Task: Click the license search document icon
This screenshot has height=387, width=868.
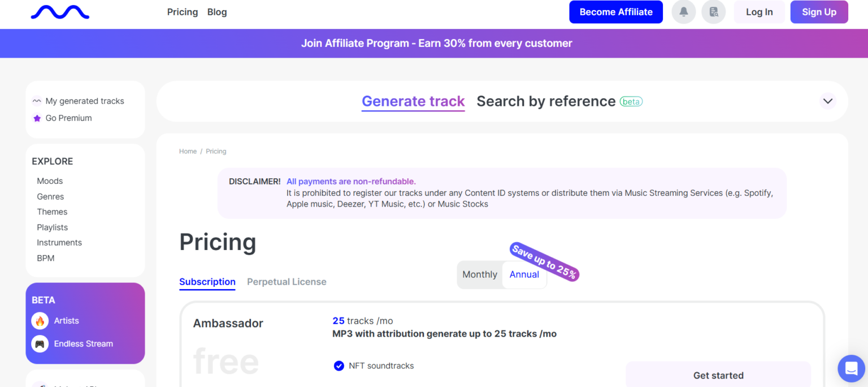Action: pos(713,11)
